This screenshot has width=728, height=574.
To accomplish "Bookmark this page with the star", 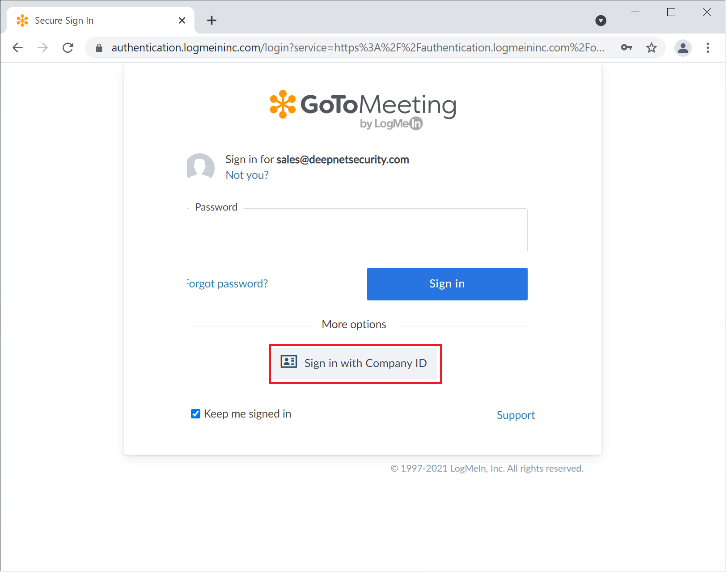I will 652,48.
